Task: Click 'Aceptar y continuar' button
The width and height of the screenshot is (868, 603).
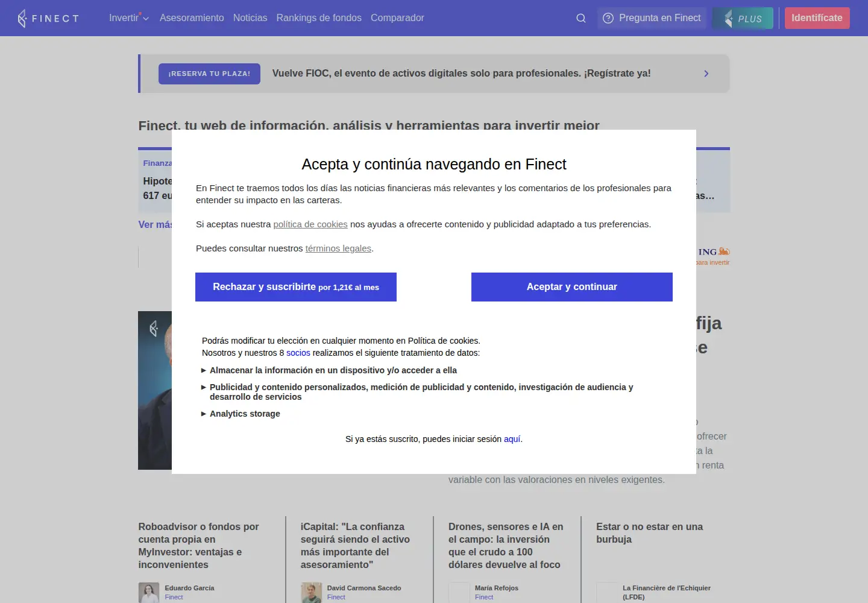Action: (572, 287)
